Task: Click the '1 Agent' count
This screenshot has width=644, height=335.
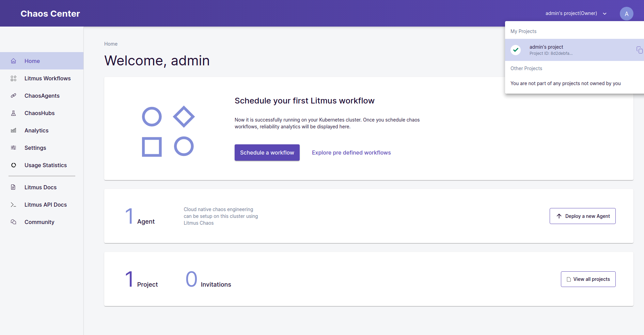Action: point(140,216)
